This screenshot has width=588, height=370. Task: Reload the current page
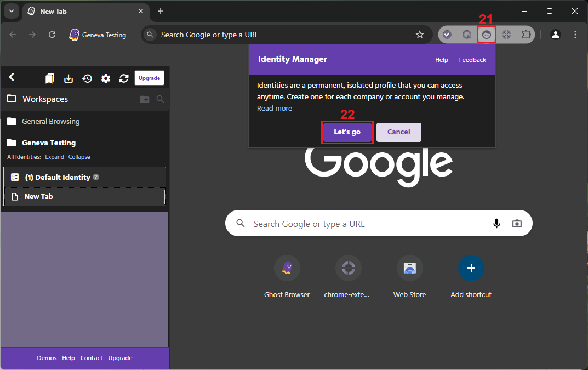click(52, 35)
